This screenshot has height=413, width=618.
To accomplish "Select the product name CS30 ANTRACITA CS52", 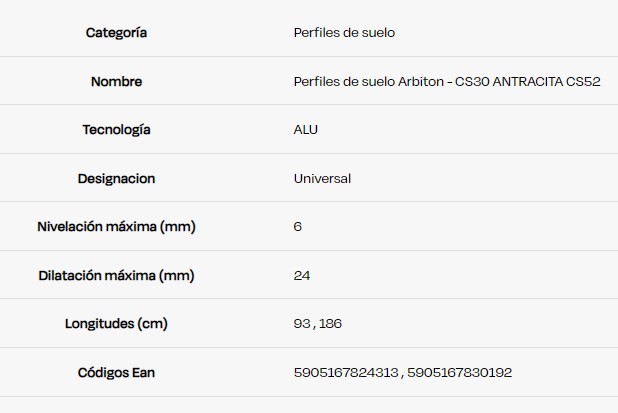I will pos(528,82).
